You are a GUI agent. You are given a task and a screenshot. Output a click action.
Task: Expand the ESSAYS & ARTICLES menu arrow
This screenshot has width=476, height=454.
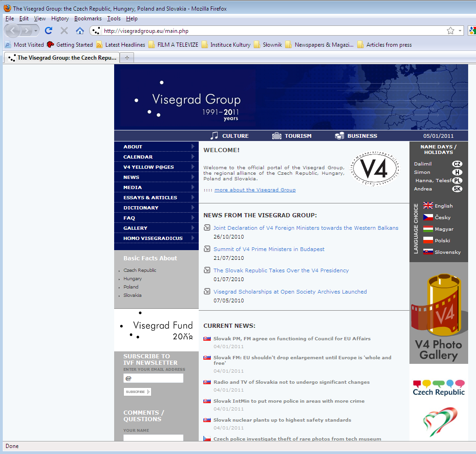pos(192,197)
